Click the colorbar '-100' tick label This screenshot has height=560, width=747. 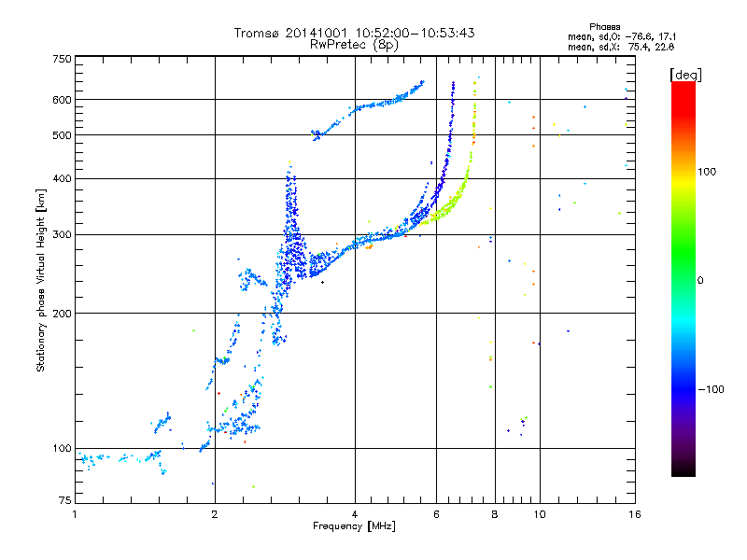[711, 389]
